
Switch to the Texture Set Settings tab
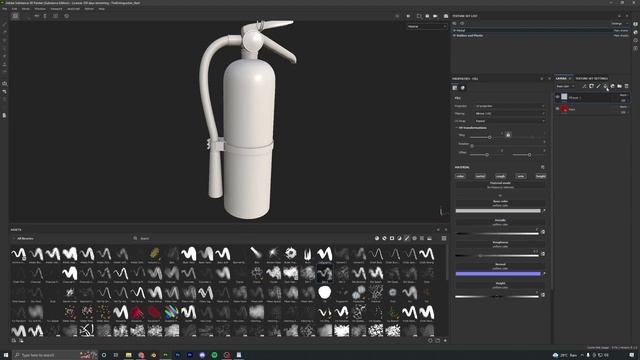point(591,78)
